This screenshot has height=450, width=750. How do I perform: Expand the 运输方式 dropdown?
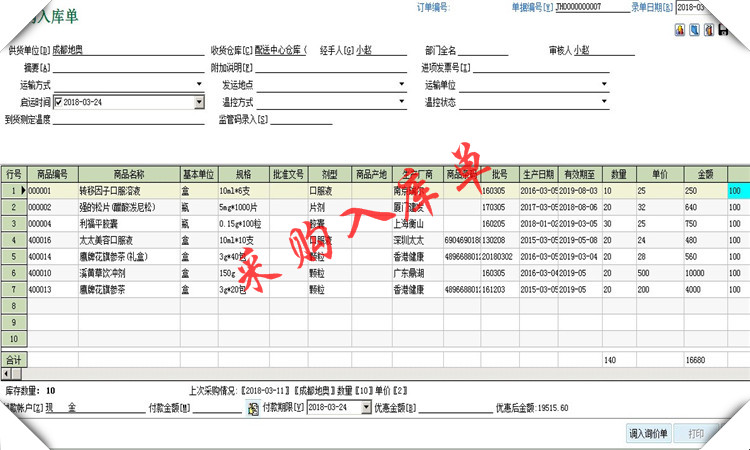[x=198, y=85]
